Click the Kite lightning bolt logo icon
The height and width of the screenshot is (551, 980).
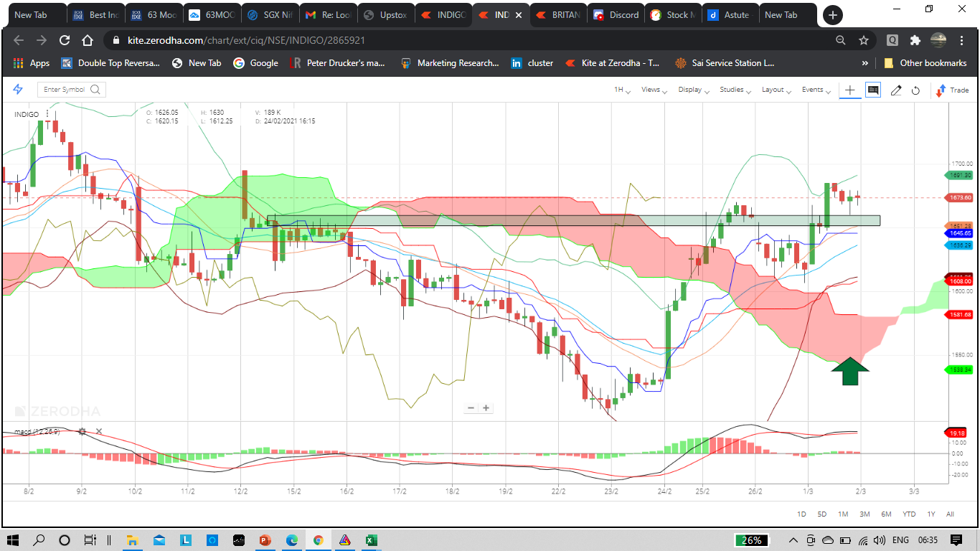pyautogui.click(x=19, y=90)
